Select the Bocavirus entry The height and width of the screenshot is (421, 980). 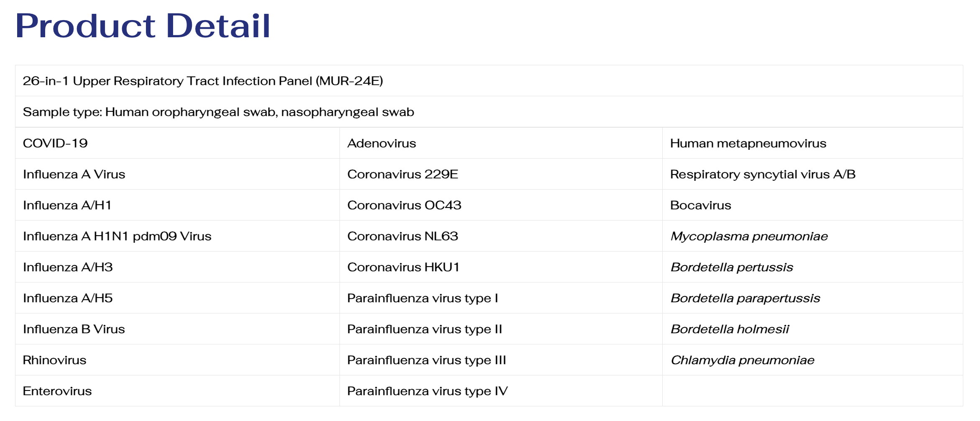click(x=813, y=205)
